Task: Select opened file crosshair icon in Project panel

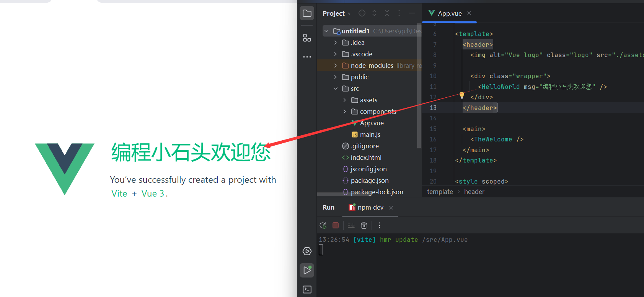Action: 362,13
